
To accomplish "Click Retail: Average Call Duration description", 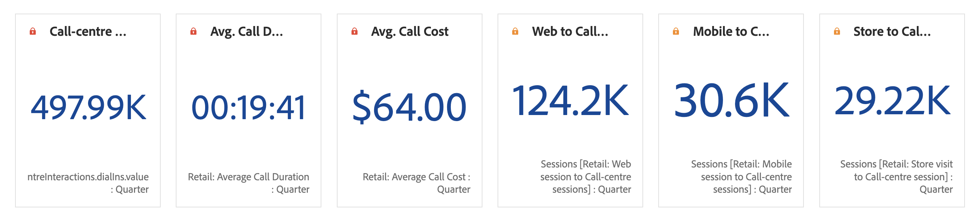I will [248, 183].
